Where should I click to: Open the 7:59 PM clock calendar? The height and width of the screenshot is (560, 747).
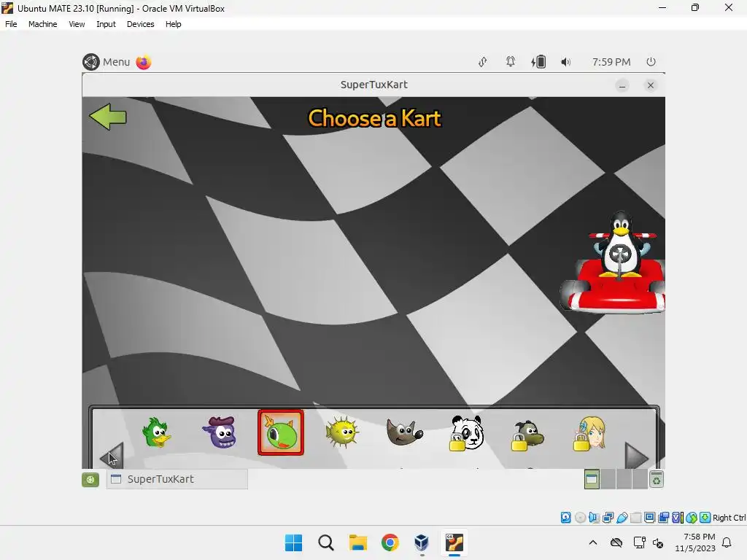click(611, 62)
